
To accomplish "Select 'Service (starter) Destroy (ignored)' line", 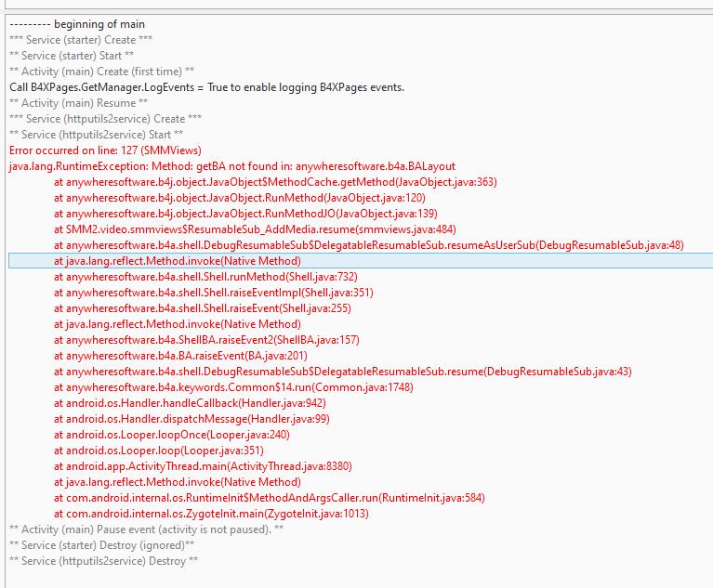I will click(x=102, y=545).
